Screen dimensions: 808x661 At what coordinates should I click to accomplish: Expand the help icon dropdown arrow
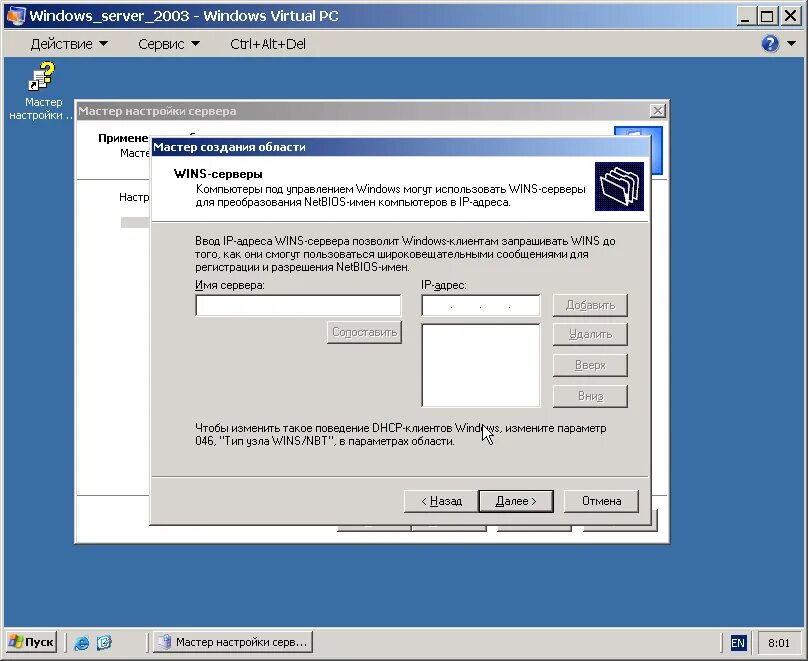792,44
